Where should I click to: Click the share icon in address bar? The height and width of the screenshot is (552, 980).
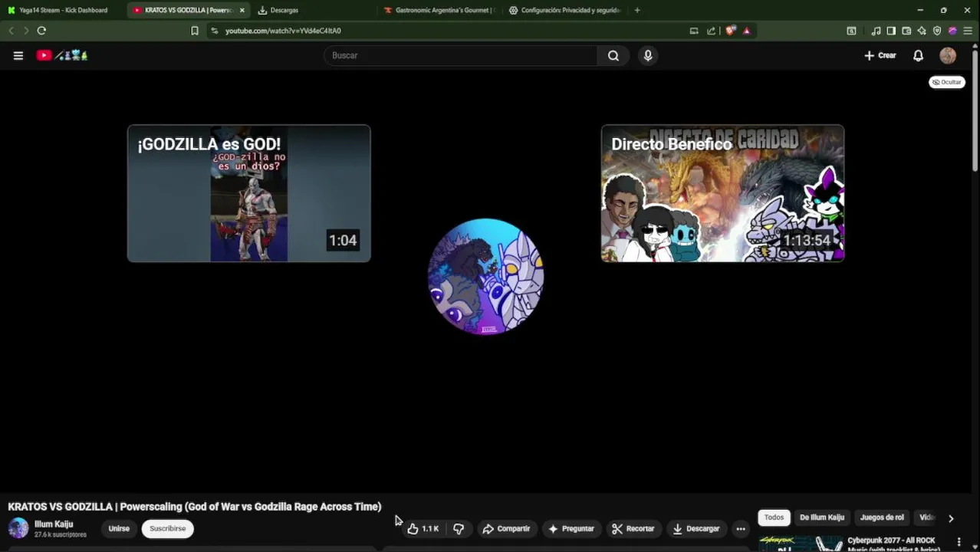pos(711,31)
